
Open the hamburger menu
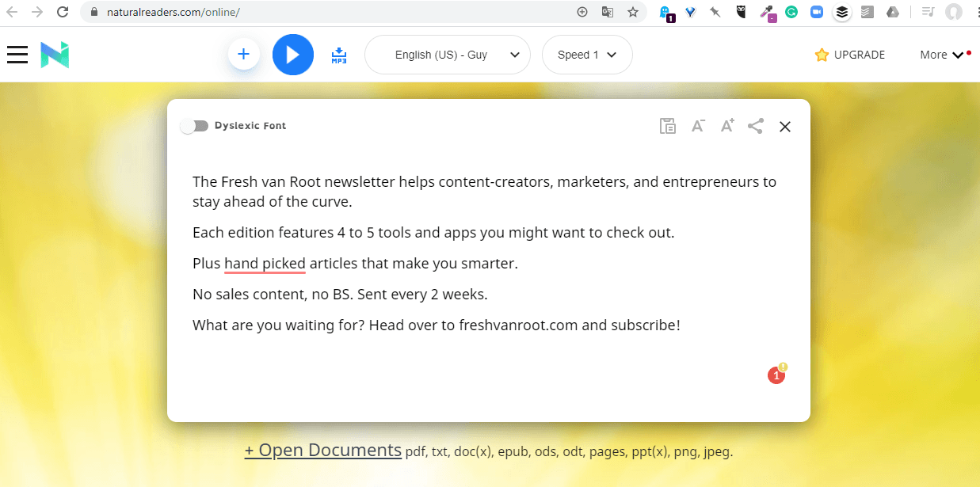click(x=17, y=55)
